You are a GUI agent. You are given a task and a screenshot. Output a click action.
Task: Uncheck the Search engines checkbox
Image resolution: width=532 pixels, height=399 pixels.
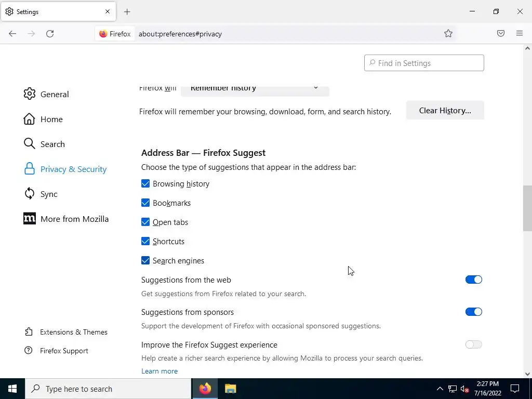point(145,261)
